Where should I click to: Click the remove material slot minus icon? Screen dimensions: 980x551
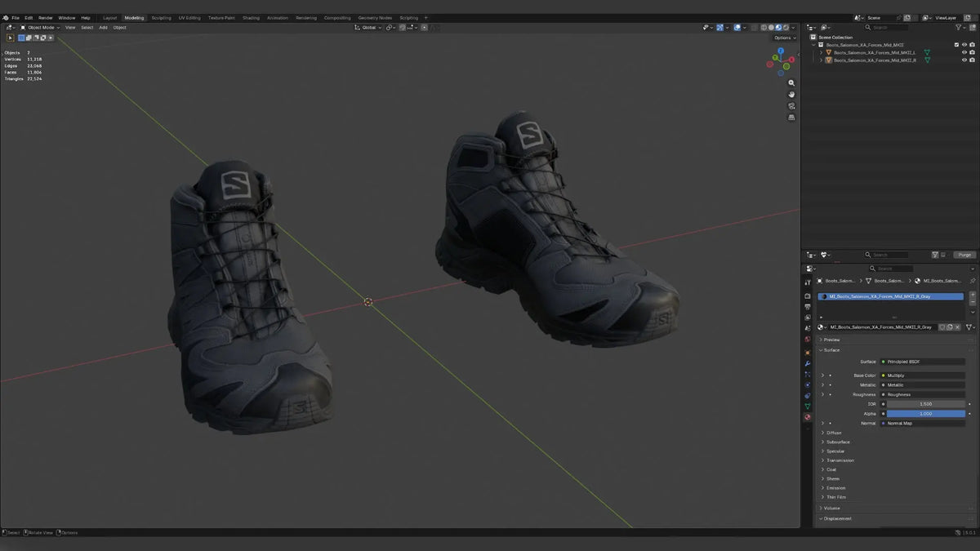point(973,302)
